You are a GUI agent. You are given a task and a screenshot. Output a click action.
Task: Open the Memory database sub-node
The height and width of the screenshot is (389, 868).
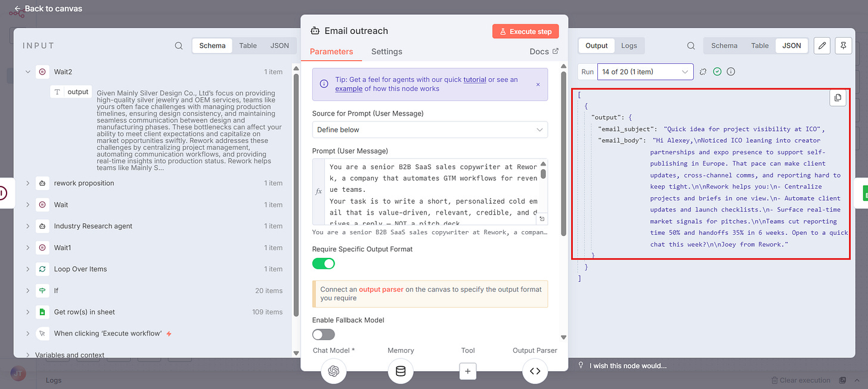tap(401, 371)
